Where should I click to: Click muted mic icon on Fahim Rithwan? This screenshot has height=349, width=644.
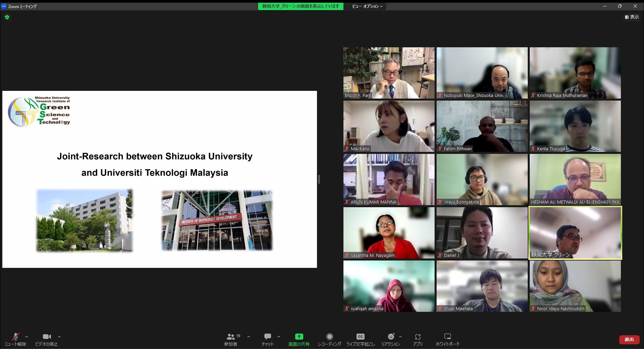440,149
